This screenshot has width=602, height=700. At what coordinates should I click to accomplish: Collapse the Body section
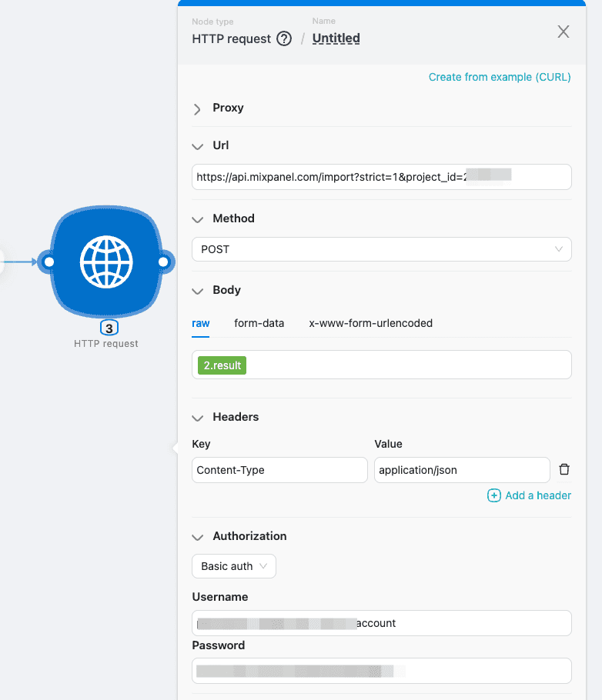198,291
